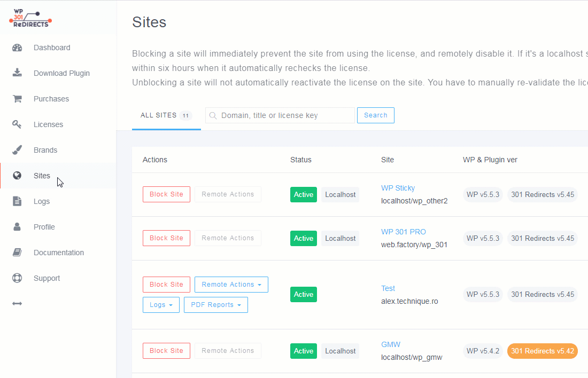588x378 pixels.
Task: Open Download Plugin menu item
Action: (x=61, y=73)
